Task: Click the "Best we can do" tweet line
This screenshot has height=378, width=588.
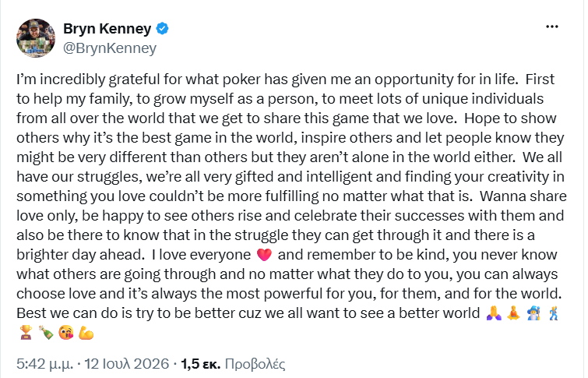Action: point(248,313)
